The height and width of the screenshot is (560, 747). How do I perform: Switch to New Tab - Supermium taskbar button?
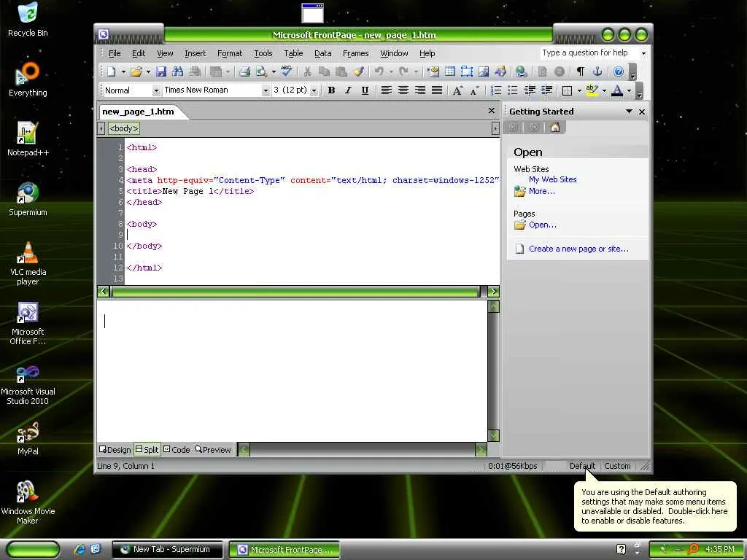(168, 550)
